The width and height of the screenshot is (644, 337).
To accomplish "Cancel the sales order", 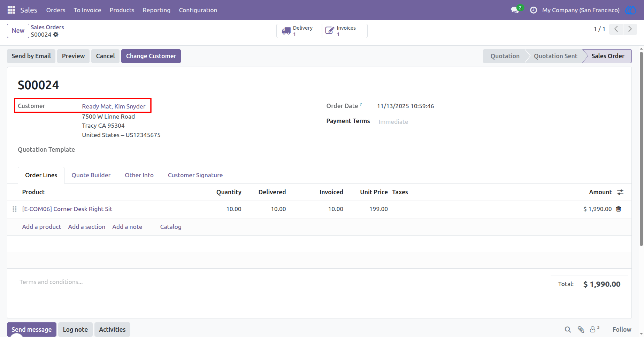I will [x=105, y=56].
